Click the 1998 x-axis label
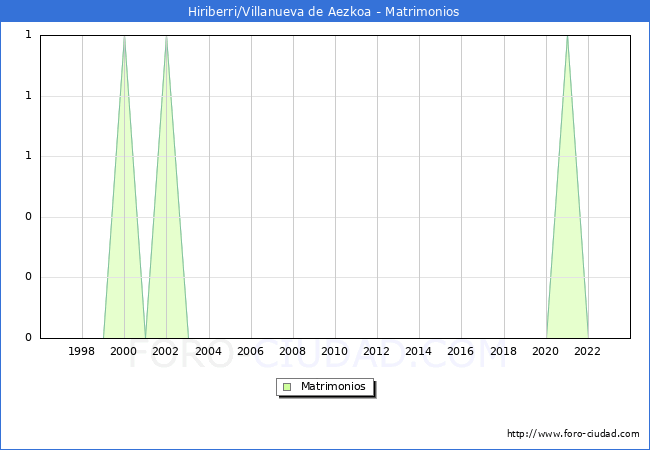650x450 pixels. (x=81, y=351)
